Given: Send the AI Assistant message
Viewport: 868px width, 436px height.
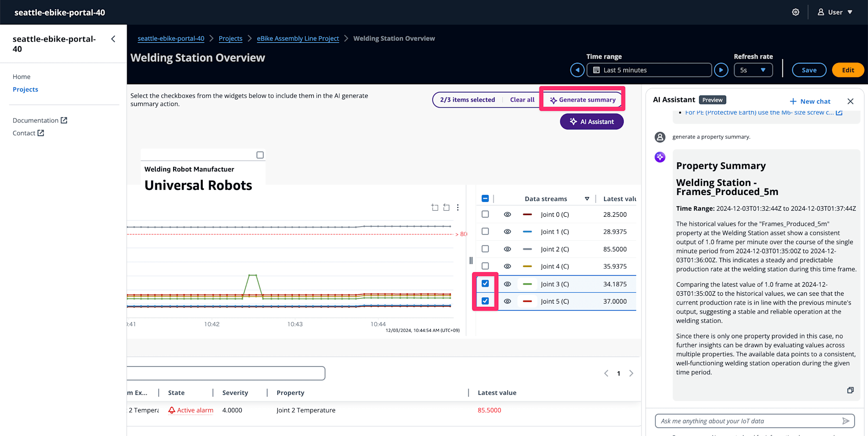Looking at the screenshot, I should pos(845,421).
